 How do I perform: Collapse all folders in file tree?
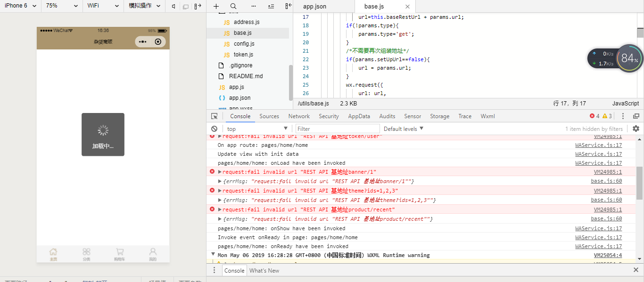click(271, 7)
